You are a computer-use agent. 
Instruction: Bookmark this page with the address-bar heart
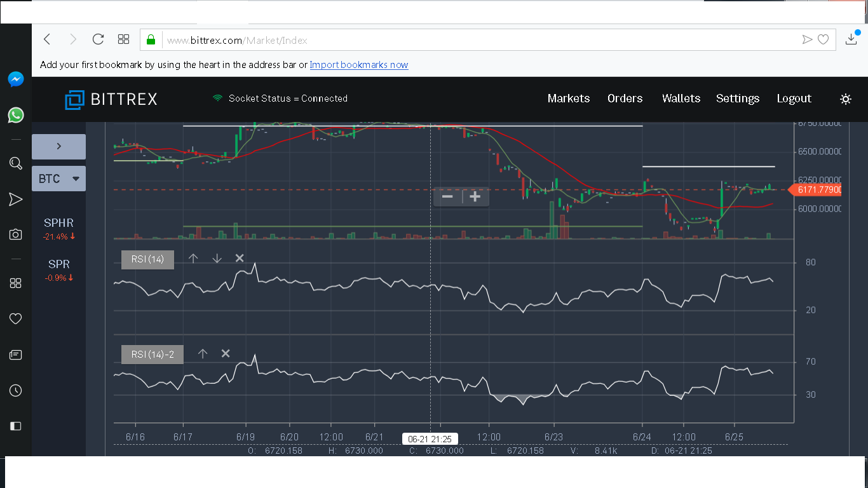tap(823, 39)
